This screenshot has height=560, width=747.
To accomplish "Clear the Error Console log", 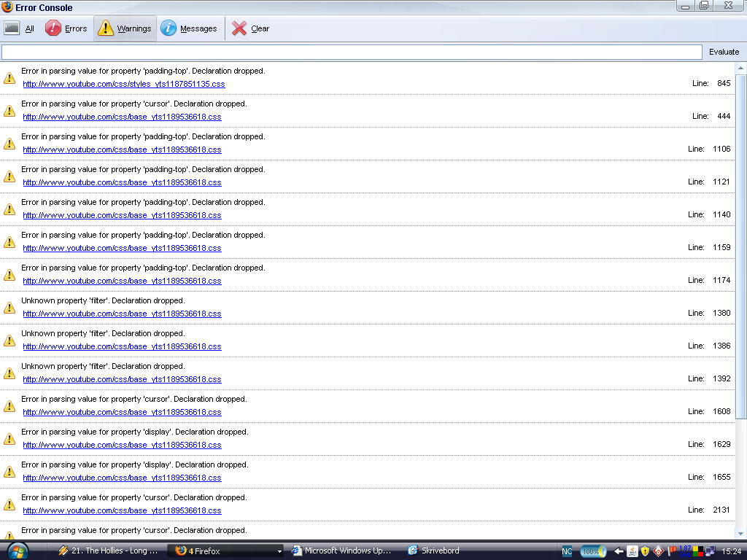I will tap(251, 28).
